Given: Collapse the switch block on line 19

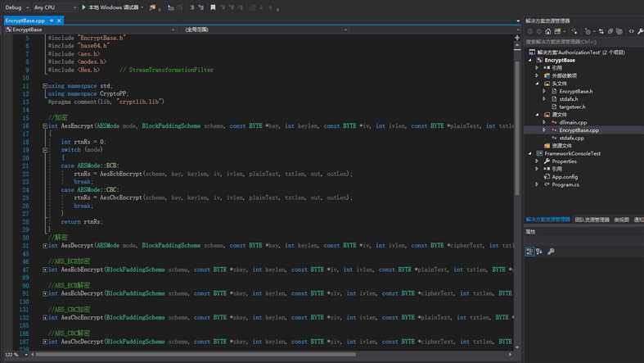Looking at the screenshot, I should pos(45,150).
